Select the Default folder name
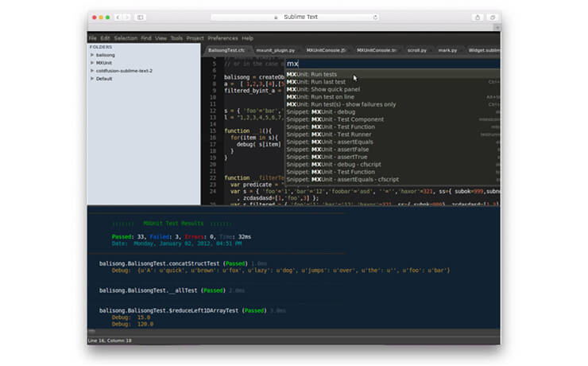The height and width of the screenshot is (366, 588). 104,79
